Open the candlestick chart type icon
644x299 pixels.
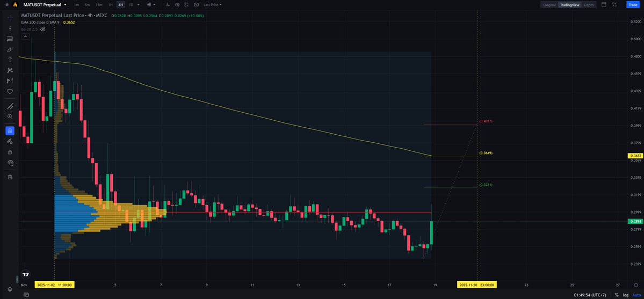point(149,4)
